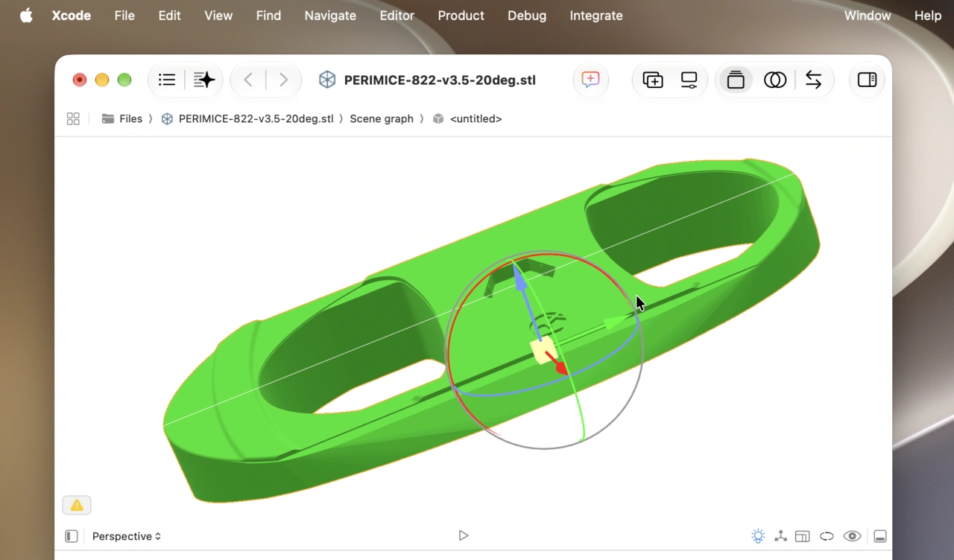Open the PERIMICE-822-v3.5-20deg.stl breadcrumb
954x560 pixels.
pyautogui.click(x=247, y=118)
